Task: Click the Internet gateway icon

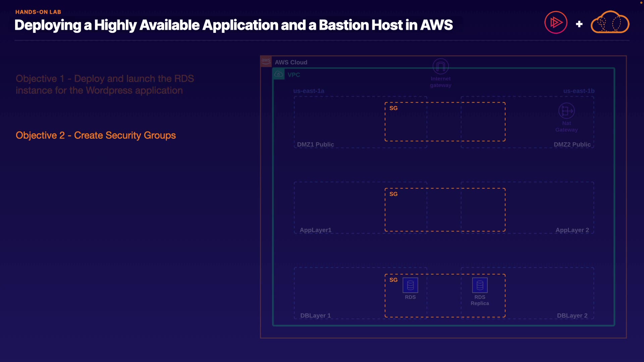Action: pos(440,66)
